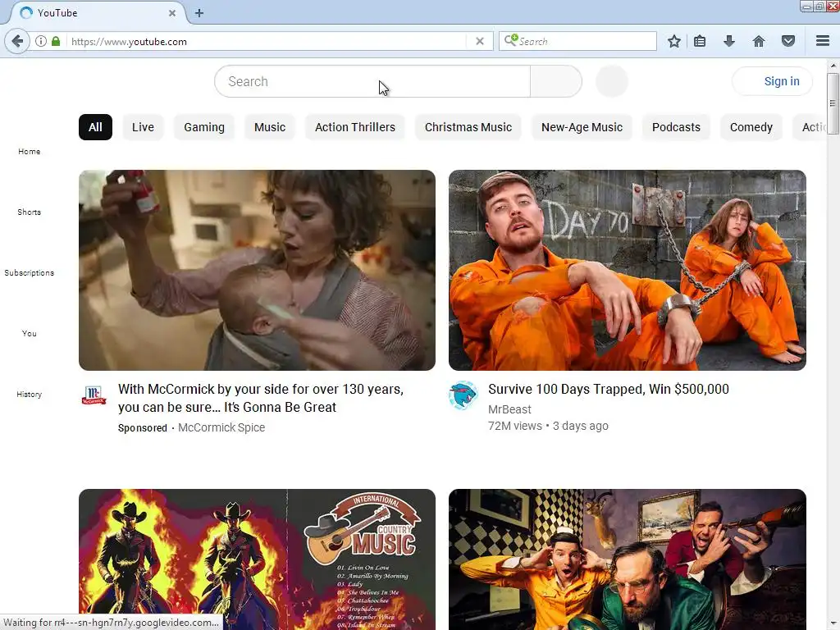Open 'With McCormick by your side' title

tap(261, 398)
